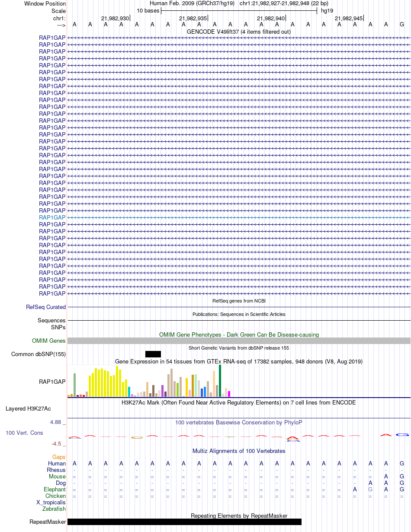Click the chr1:21,982,927-21,982,948 (22 bp) position text
Image resolution: width=411 pixels, height=532 pixels.
[x=284, y=3]
